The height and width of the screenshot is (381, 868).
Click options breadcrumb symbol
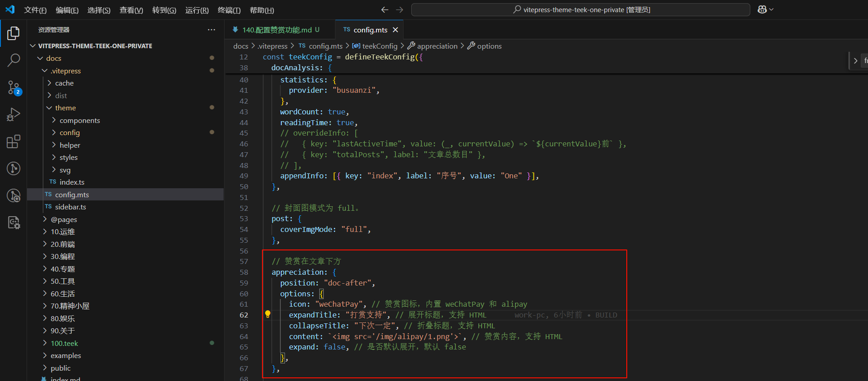pyautogui.click(x=485, y=46)
